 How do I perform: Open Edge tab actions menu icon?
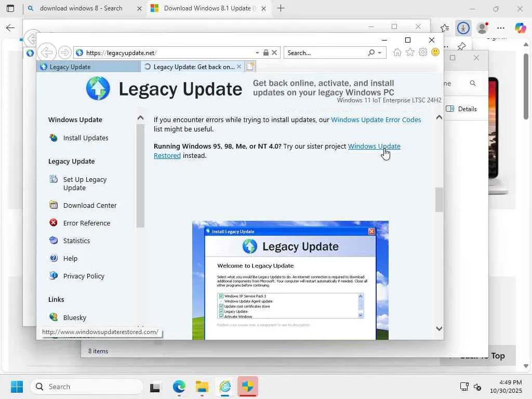[10, 8]
